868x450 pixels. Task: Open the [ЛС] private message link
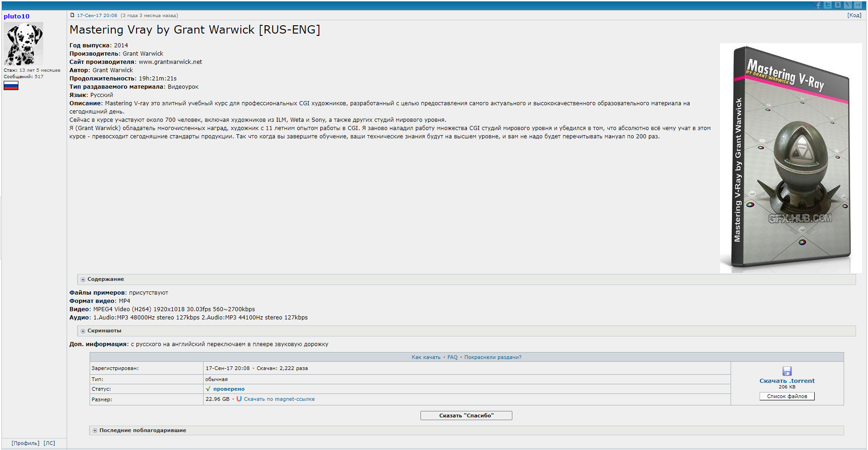point(49,443)
